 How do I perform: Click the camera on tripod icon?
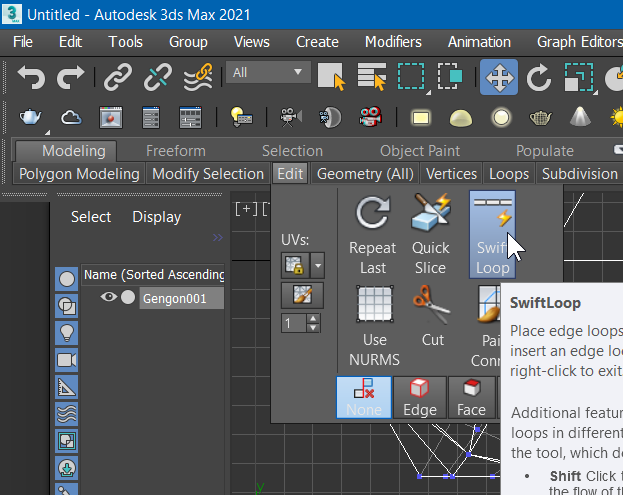pos(290,117)
